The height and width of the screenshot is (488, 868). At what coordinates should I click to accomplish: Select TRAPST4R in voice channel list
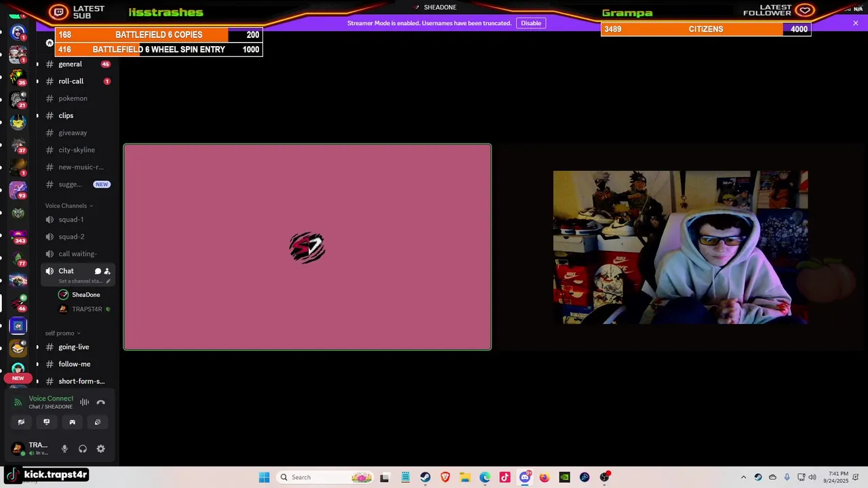85,309
